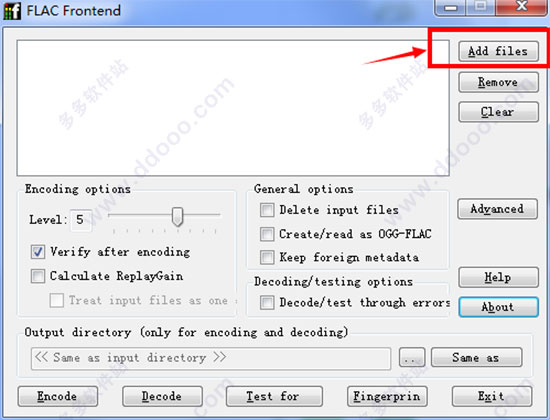Start encoding with the Encode button
The width and height of the screenshot is (550, 420).
[x=58, y=396]
